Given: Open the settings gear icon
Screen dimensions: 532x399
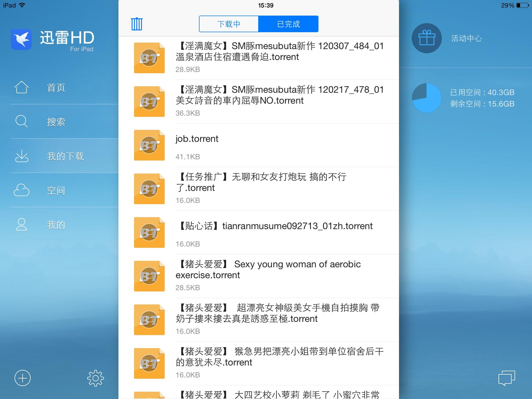Looking at the screenshot, I should 95,378.
